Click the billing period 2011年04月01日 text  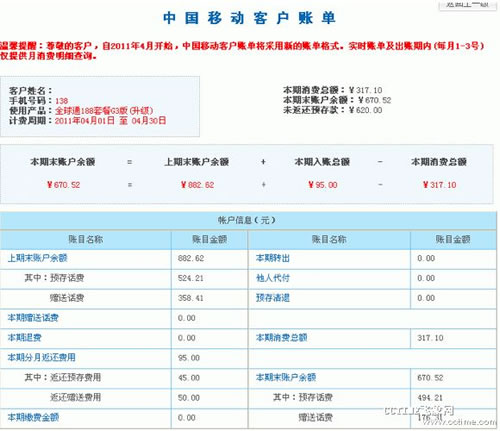pos(85,120)
